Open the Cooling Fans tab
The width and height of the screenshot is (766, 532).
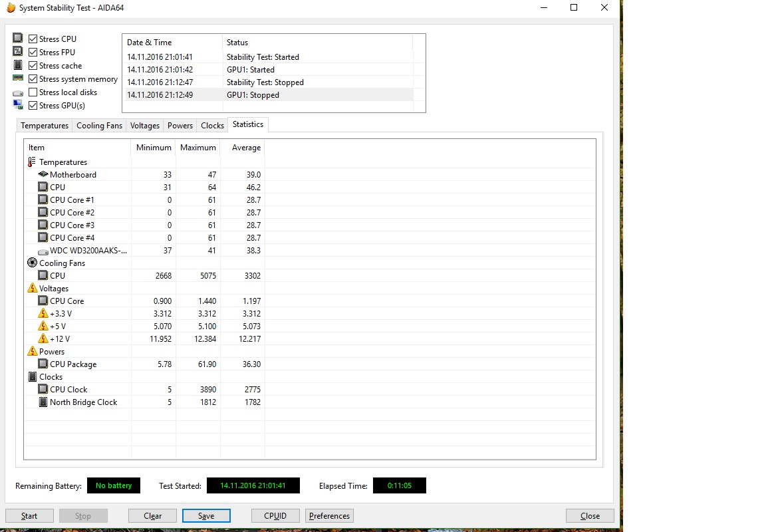pyautogui.click(x=99, y=126)
